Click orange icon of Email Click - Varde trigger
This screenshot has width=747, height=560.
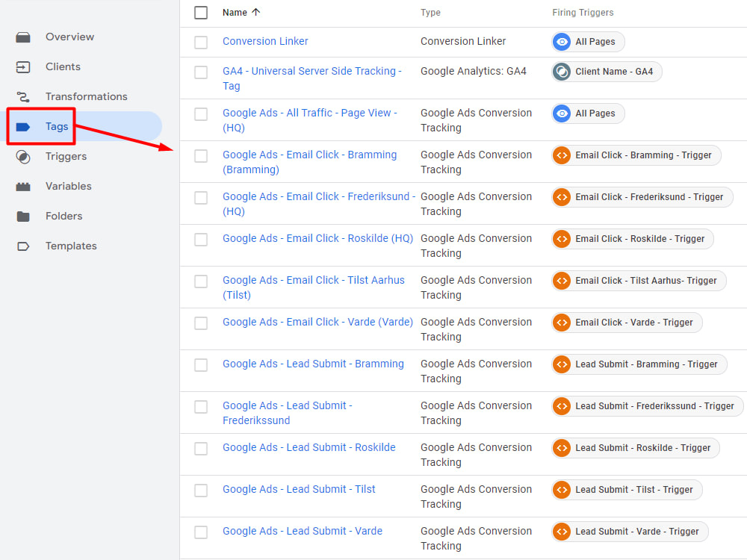[562, 323]
